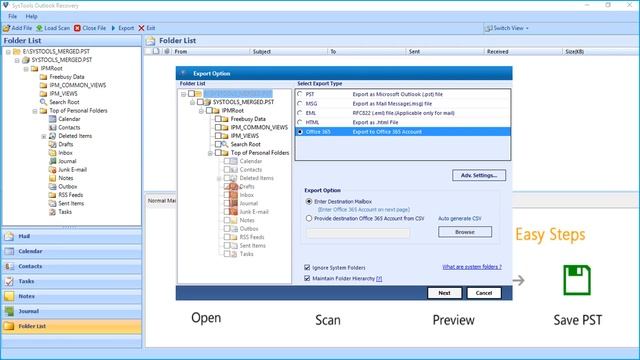This screenshot has height=360, width=640.
Task: Open the Help menu
Action: (x=31, y=16)
